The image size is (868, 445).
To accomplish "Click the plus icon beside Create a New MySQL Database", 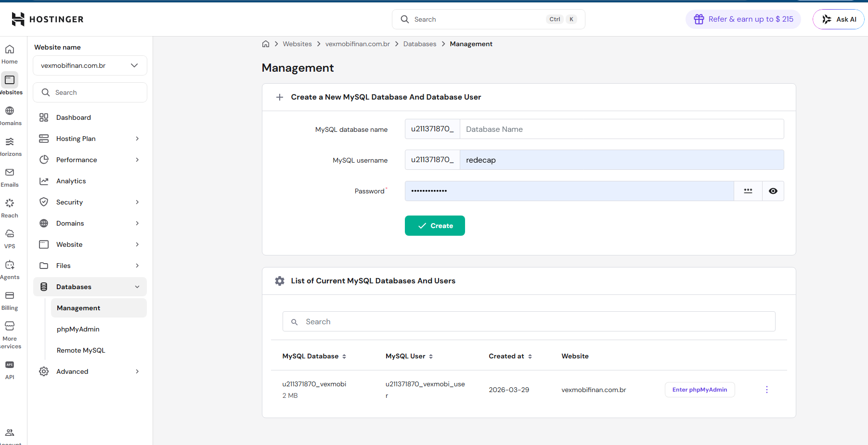I will [280, 97].
